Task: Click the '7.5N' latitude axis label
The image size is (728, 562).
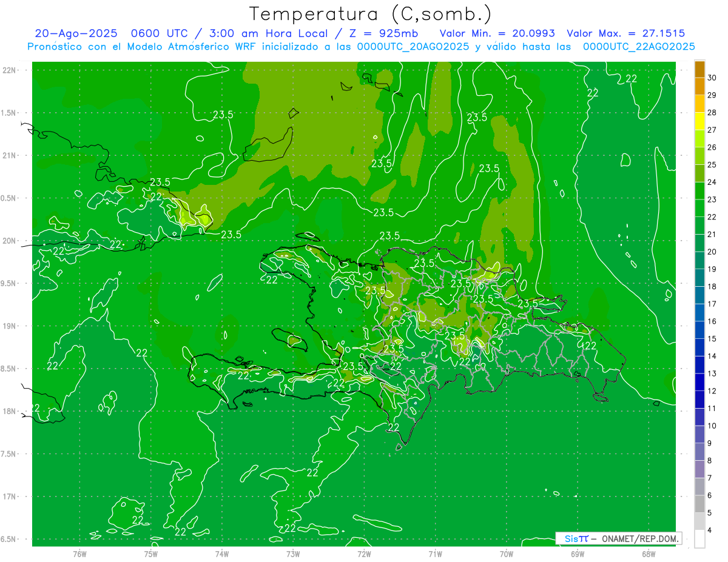Action: tap(8, 454)
